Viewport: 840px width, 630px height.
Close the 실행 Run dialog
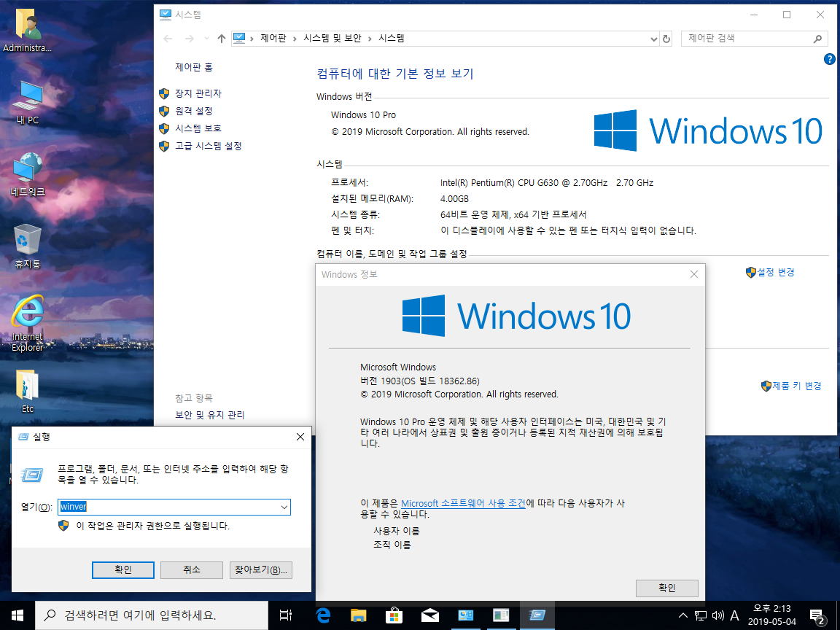pyautogui.click(x=300, y=437)
